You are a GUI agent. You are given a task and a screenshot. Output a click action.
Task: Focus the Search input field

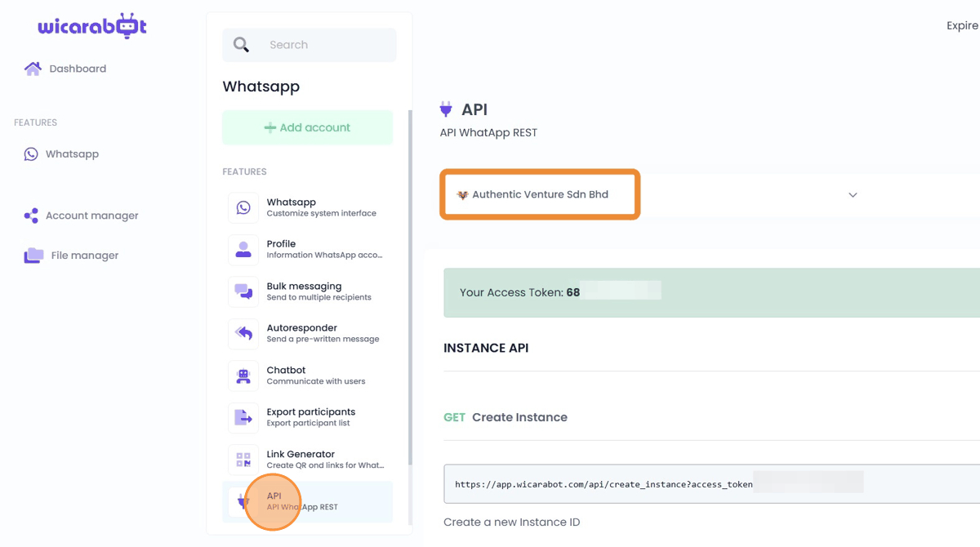click(310, 45)
